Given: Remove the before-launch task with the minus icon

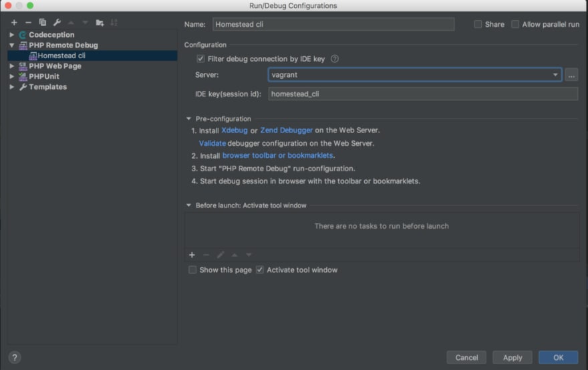Looking at the screenshot, I should pyautogui.click(x=206, y=255).
